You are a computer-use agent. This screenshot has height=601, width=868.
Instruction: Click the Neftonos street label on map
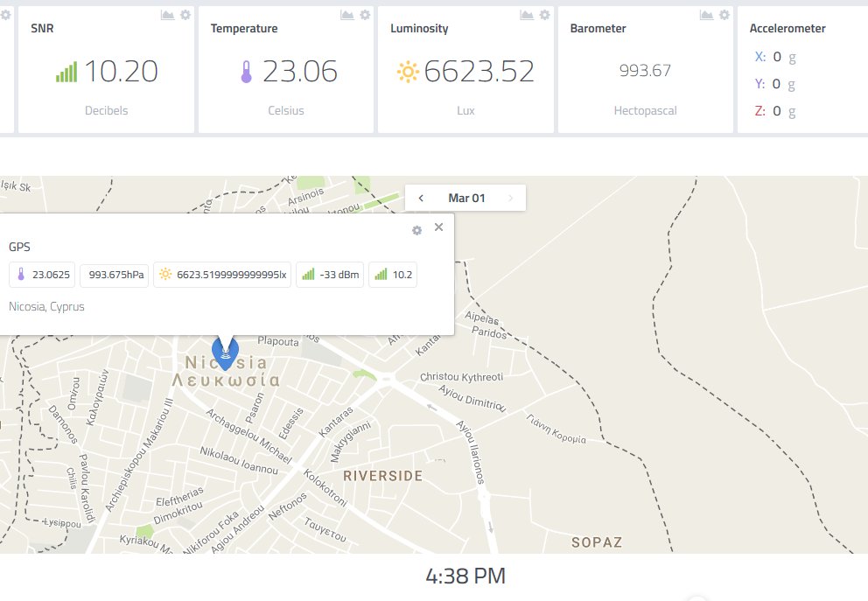point(287,507)
